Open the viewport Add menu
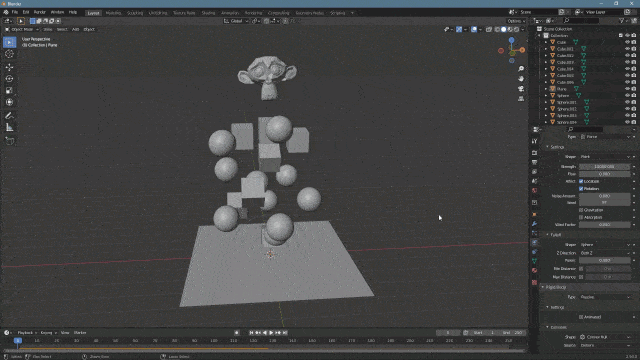The image size is (640, 360). 76,29
